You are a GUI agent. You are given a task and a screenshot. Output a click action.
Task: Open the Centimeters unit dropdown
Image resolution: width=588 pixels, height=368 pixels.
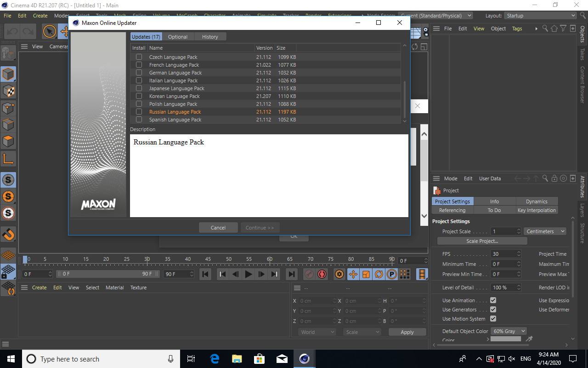(x=545, y=231)
